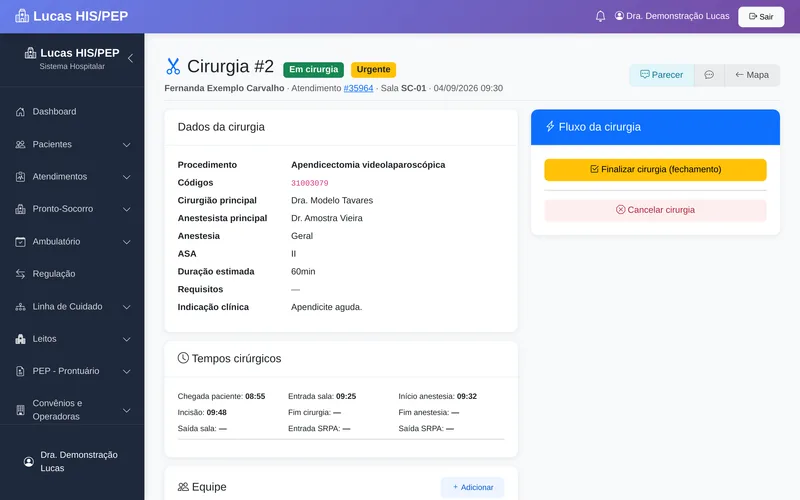Expand the Leitos submenu chevron

(x=127, y=339)
